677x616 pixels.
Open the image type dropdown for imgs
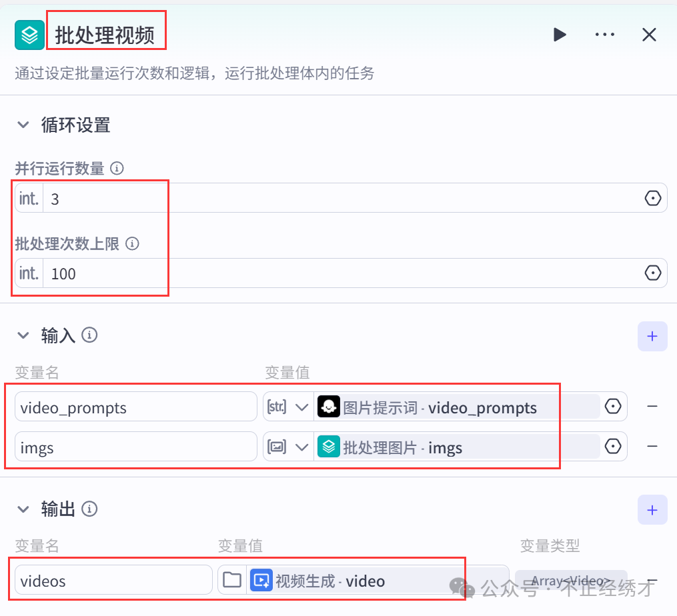302,447
